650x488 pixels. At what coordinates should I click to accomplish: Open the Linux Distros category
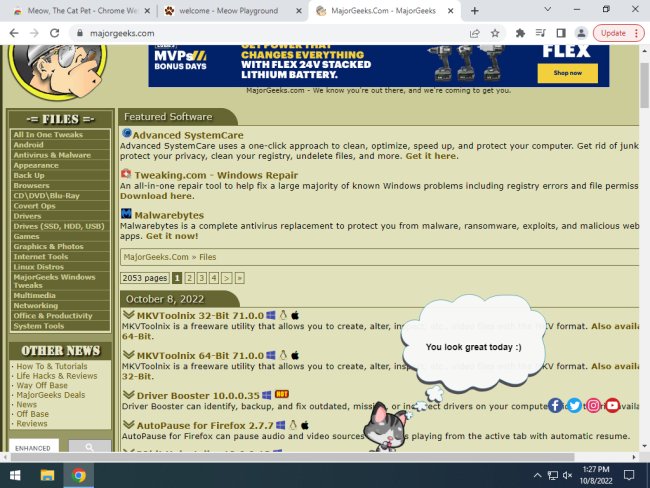point(39,267)
